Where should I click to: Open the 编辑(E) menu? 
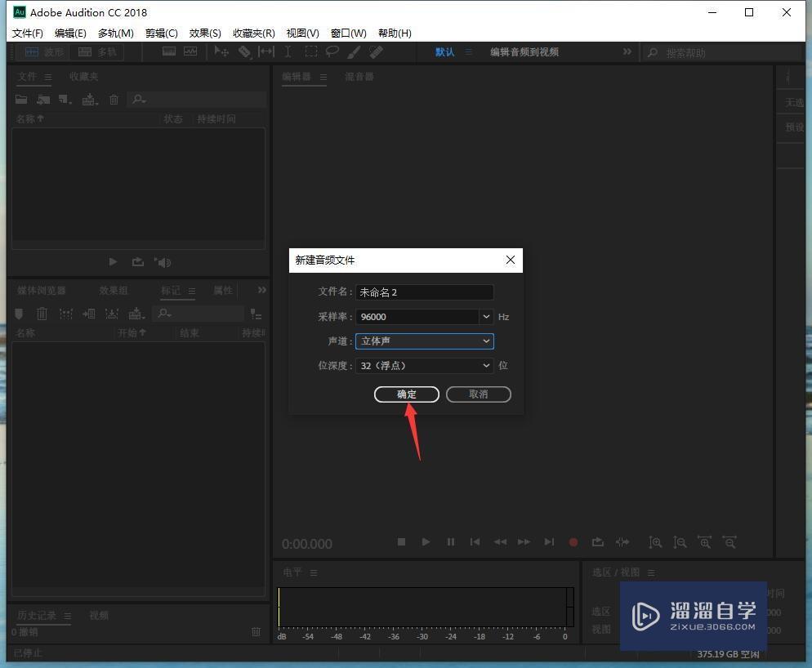[70, 33]
